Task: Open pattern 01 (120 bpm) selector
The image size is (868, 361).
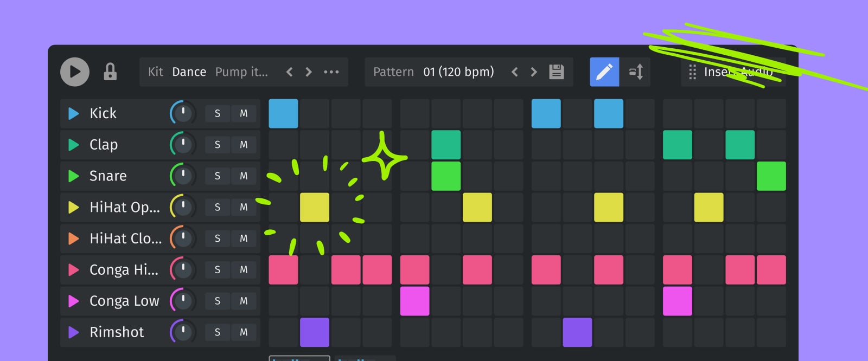Action: point(458,72)
